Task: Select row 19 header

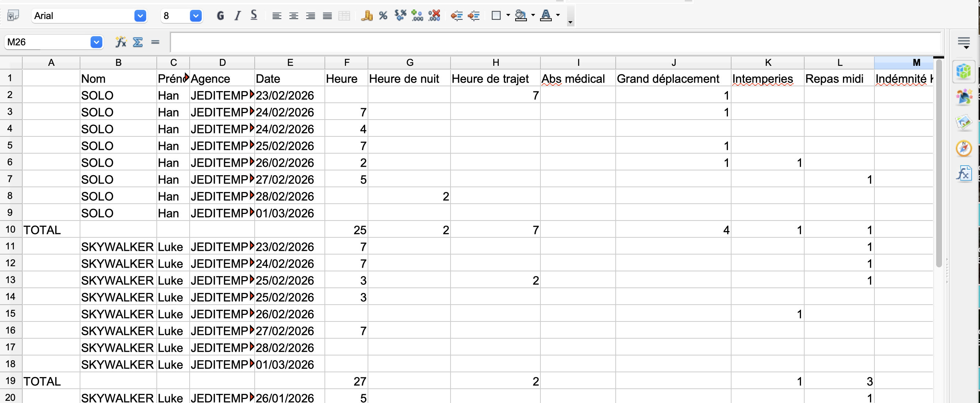Action: [11, 381]
